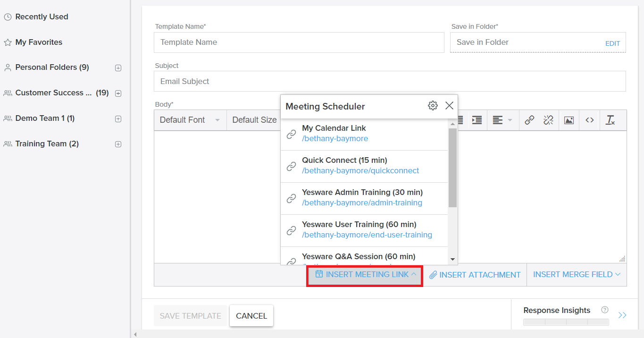The height and width of the screenshot is (338, 644).
Task: Open the Response Insights help icon
Action: [604, 310]
